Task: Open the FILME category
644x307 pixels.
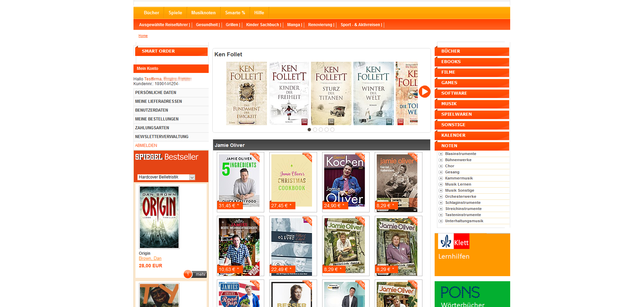Action: pos(472,72)
